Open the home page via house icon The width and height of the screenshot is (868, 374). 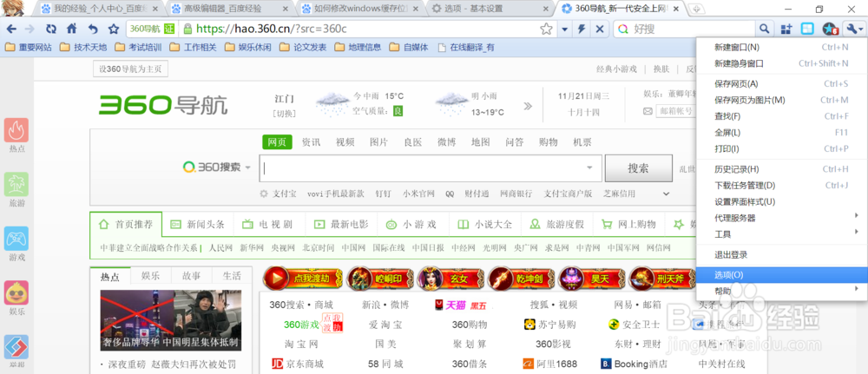pyautogui.click(x=71, y=30)
